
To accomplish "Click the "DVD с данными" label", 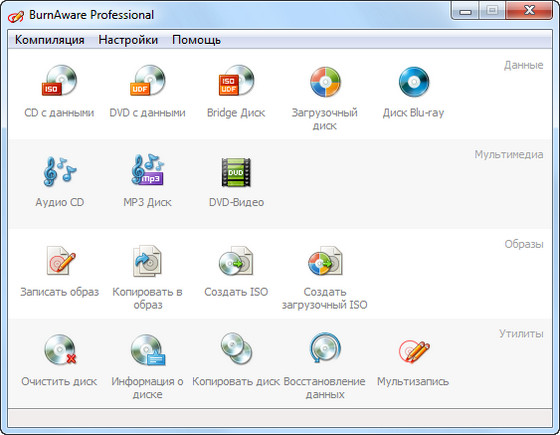I will click(x=148, y=113).
